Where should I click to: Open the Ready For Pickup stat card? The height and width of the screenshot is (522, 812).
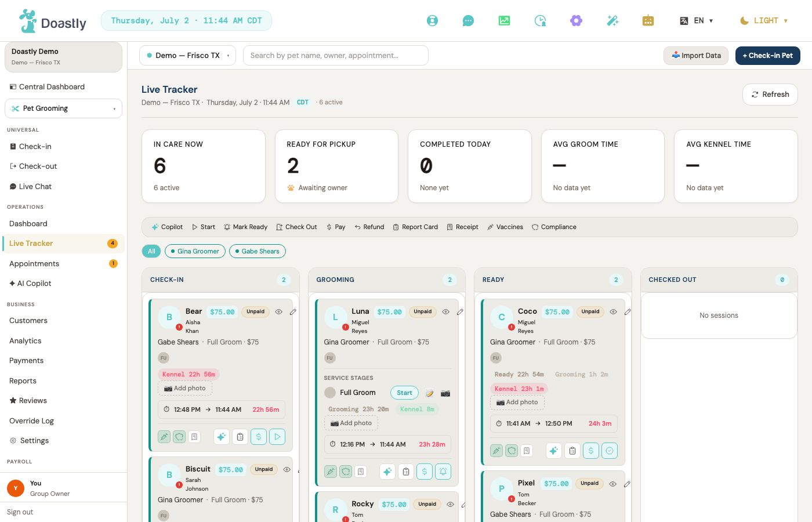click(336, 166)
